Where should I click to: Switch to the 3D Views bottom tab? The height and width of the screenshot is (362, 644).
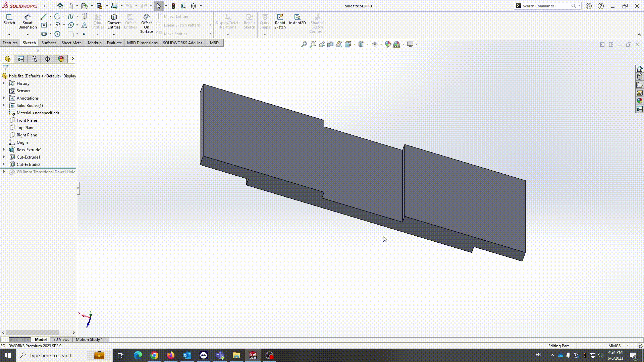click(61, 340)
